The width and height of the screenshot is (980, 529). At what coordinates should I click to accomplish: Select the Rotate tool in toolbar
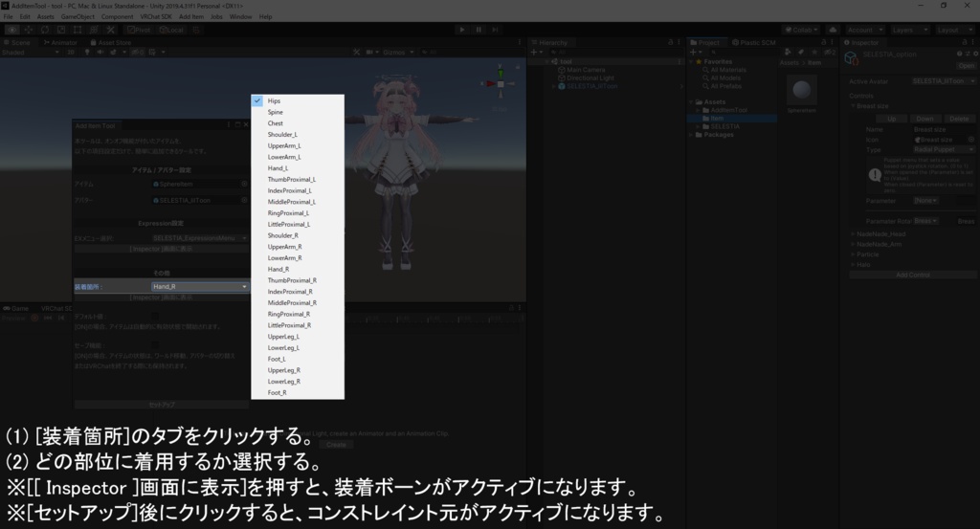point(44,30)
